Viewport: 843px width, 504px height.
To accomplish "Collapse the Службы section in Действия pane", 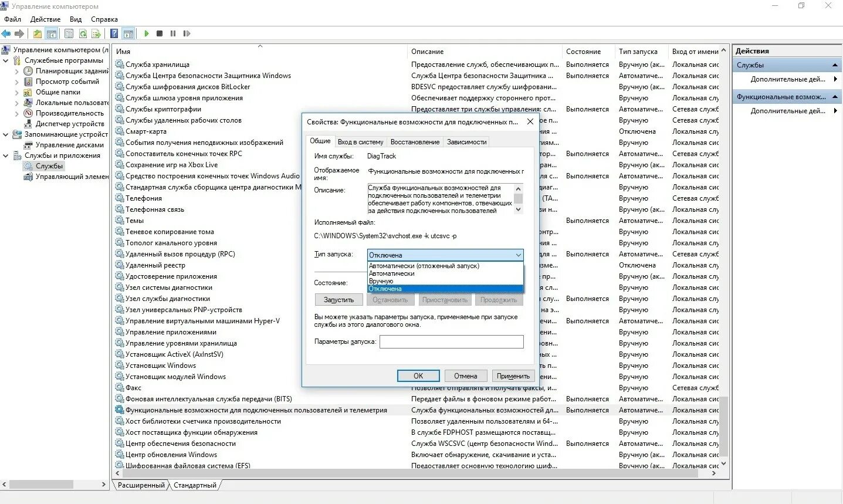I will click(835, 65).
